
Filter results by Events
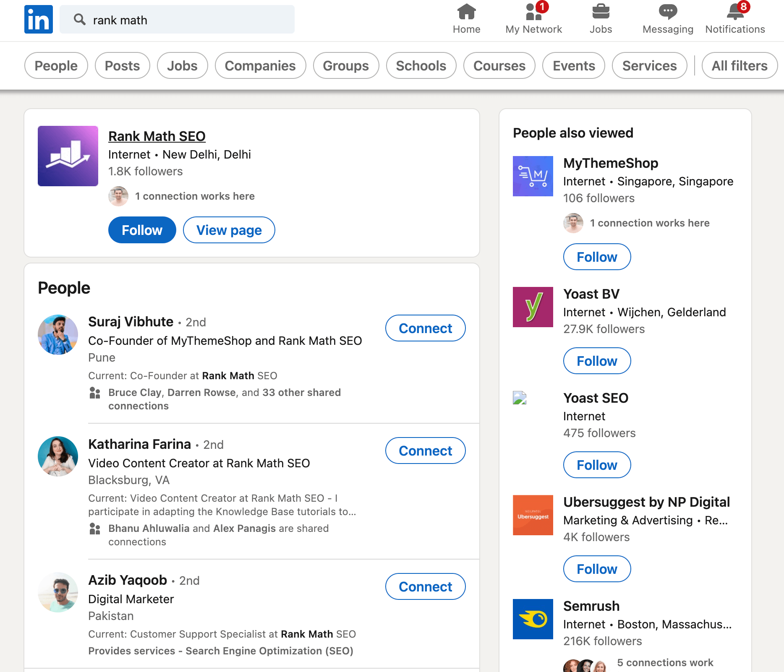pos(574,65)
